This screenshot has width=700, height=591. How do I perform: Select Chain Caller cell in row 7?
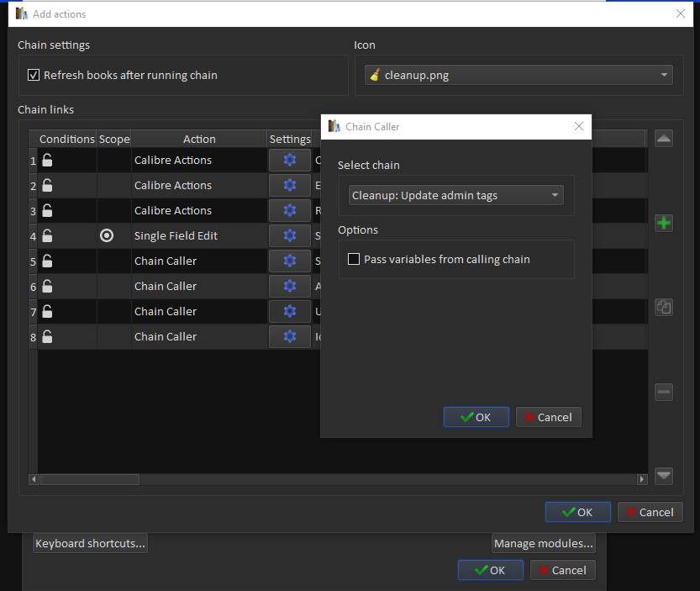199,311
